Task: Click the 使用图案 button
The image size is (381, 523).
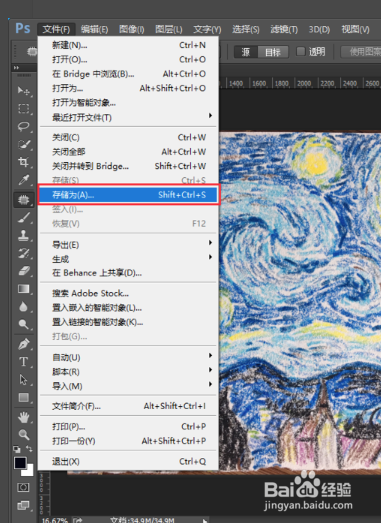Action: 362,52
